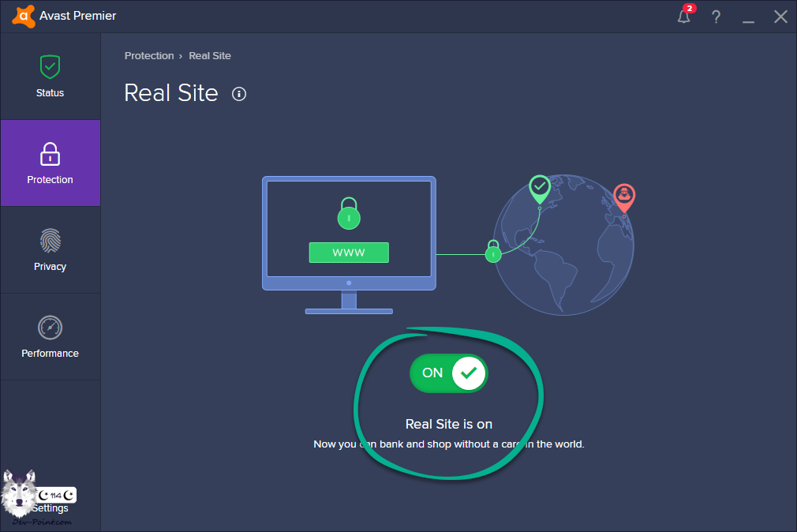
Task: Minimize the Avast Premier window
Action: pos(748,17)
